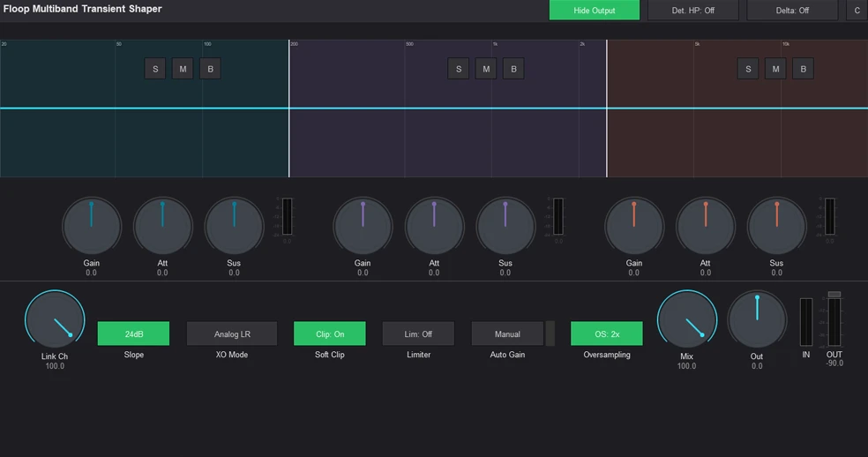
Task: Click the low band Gain value 0.0
Action: click(x=92, y=273)
